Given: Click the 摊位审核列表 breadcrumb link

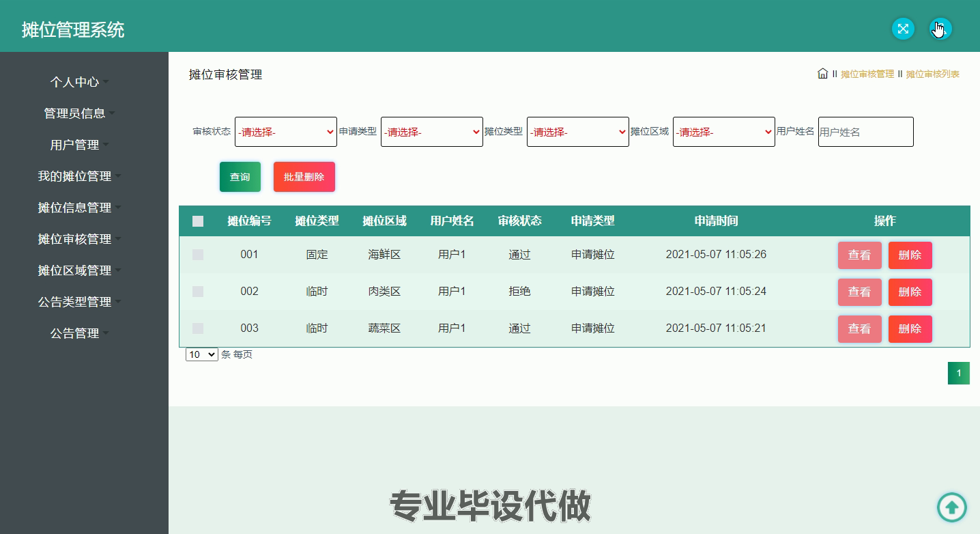Looking at the screenshot, I should click(933, 74).
